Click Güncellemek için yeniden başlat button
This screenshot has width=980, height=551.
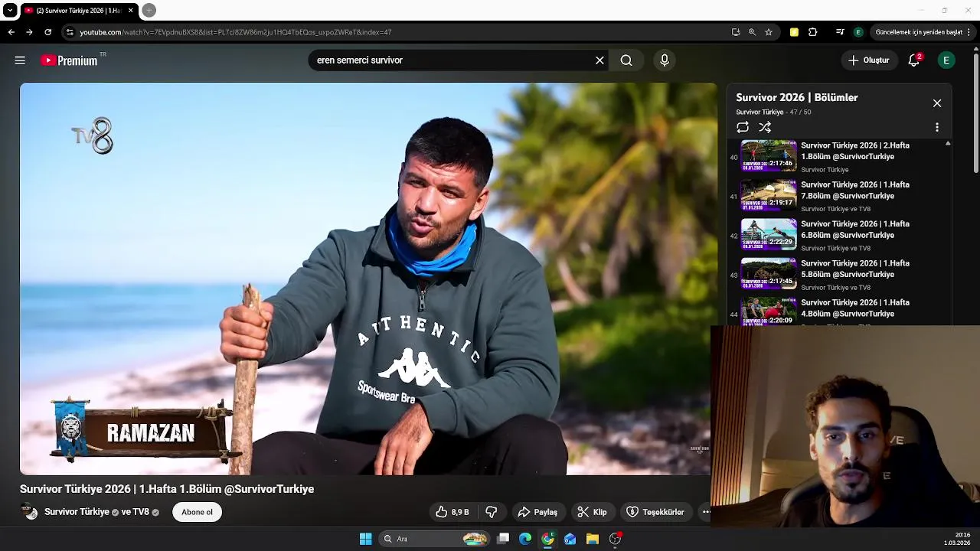(919, 32)
